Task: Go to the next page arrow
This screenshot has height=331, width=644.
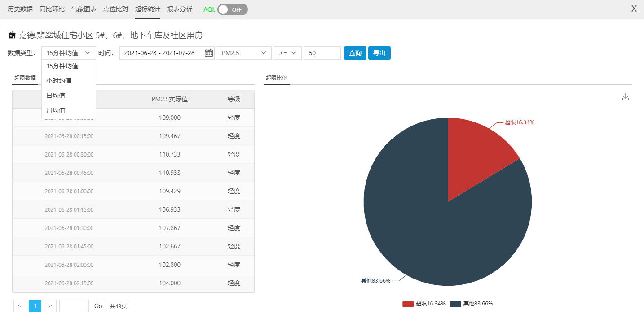Action: [50, 306]
